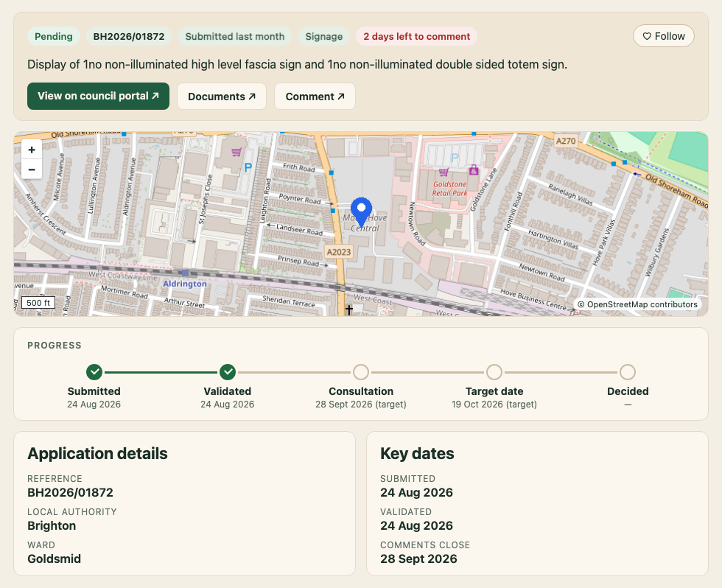Click the purple shopping bag icon on map

point(474,170)
